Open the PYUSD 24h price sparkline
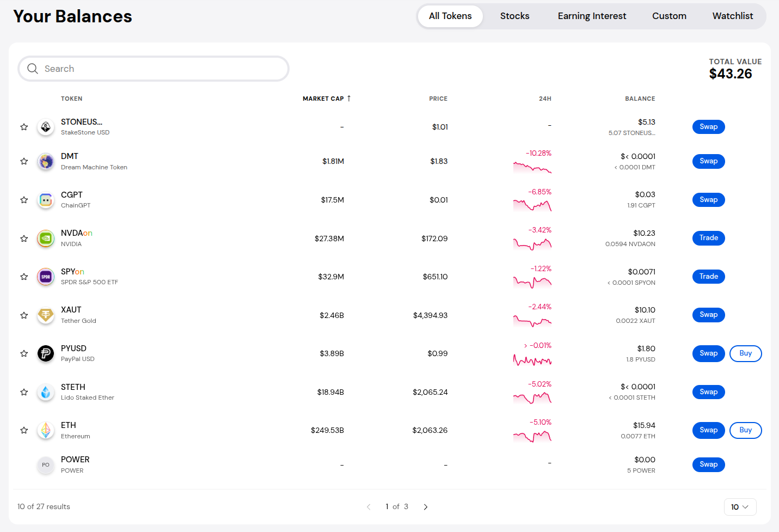 point(532,359)
